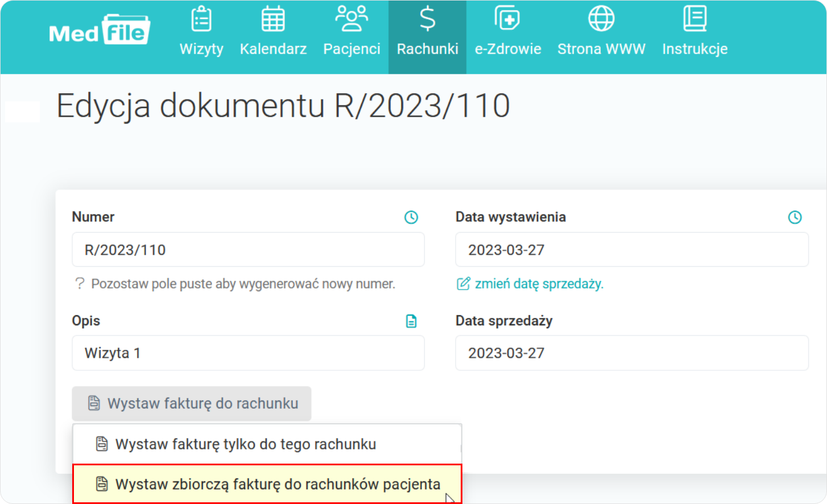Screen dimensions: 827x504
Task: Focus the Data wystawienia date field
Action: tap(632, 250)
